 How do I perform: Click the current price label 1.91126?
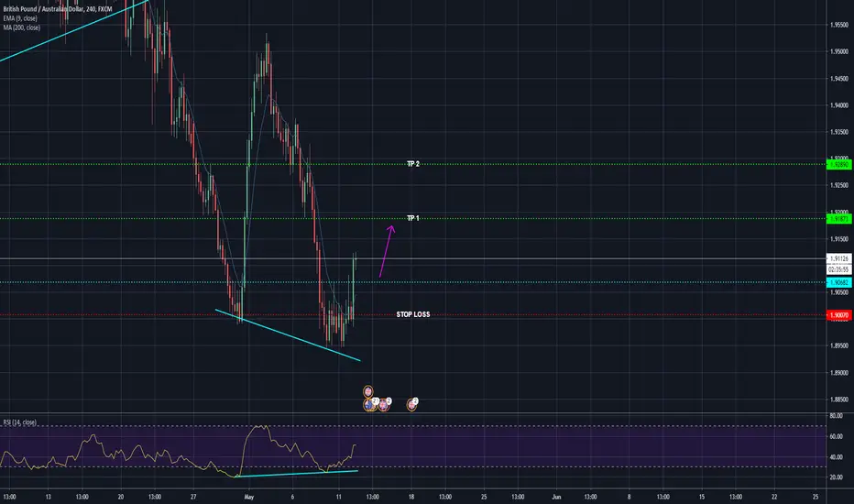coord(838,258)
